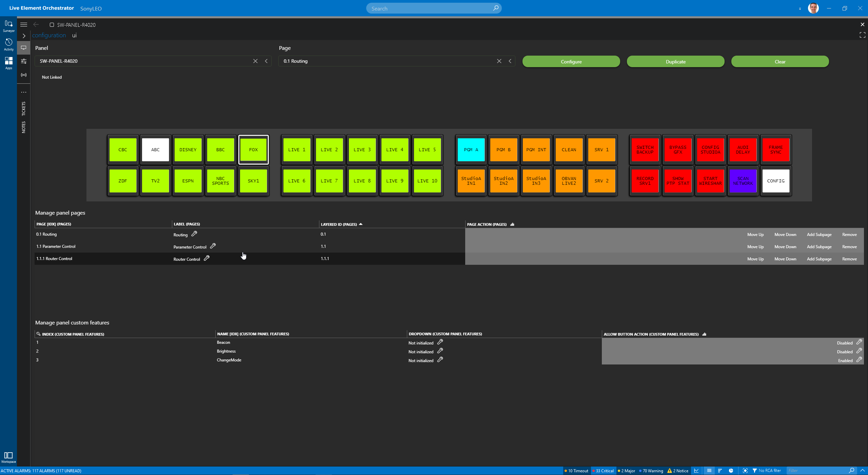Toggle the 70 Warning alarm filter
The image size is (868, 475).
651,471
